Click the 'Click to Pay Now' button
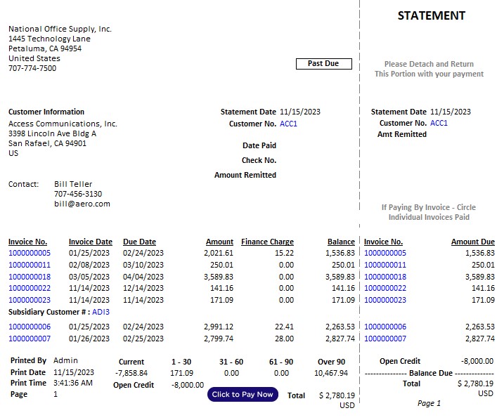 243,395
